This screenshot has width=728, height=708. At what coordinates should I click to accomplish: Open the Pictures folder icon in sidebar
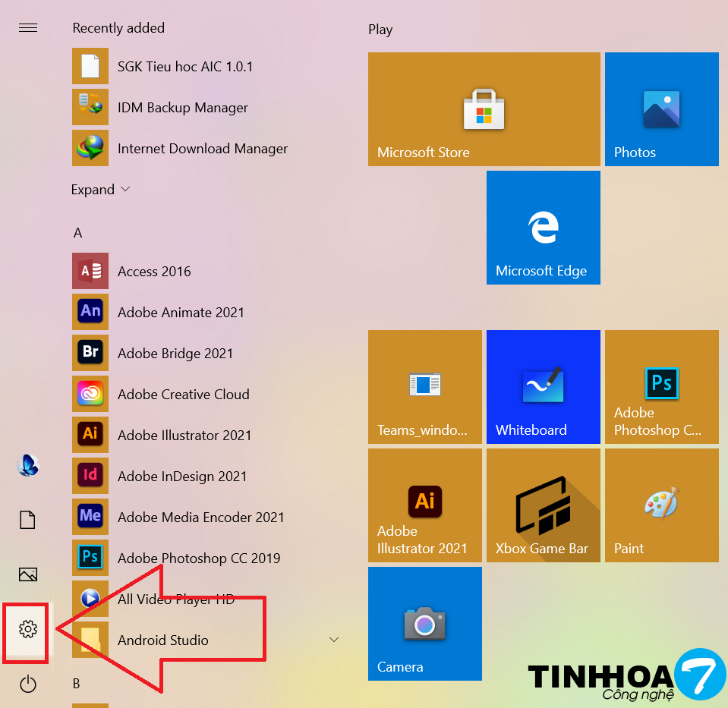click(x=28, y=574)
